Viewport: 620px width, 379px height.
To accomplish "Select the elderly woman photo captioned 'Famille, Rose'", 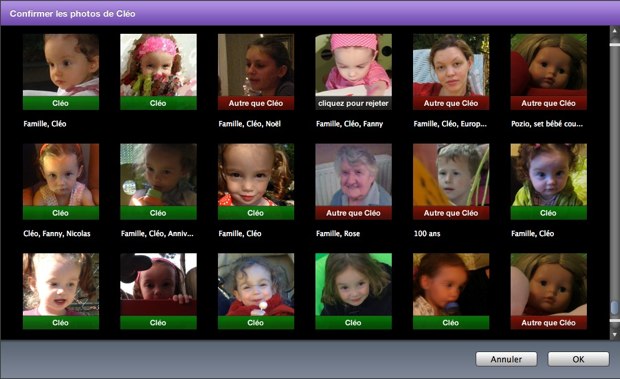I will tap(353, 175).
